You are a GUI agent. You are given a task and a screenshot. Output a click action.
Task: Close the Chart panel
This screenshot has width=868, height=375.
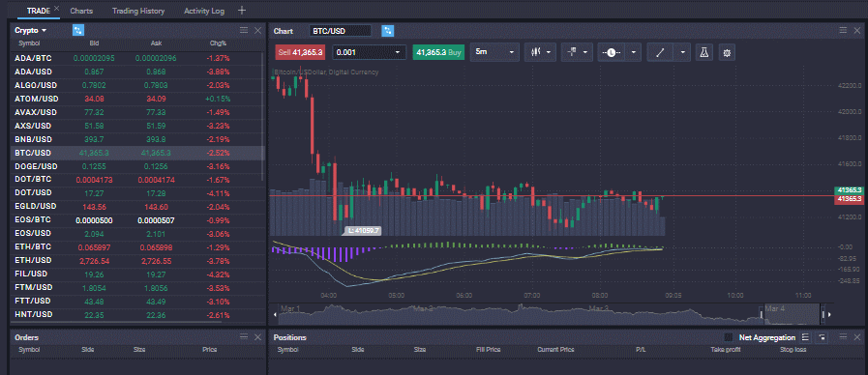coord(857,30)
